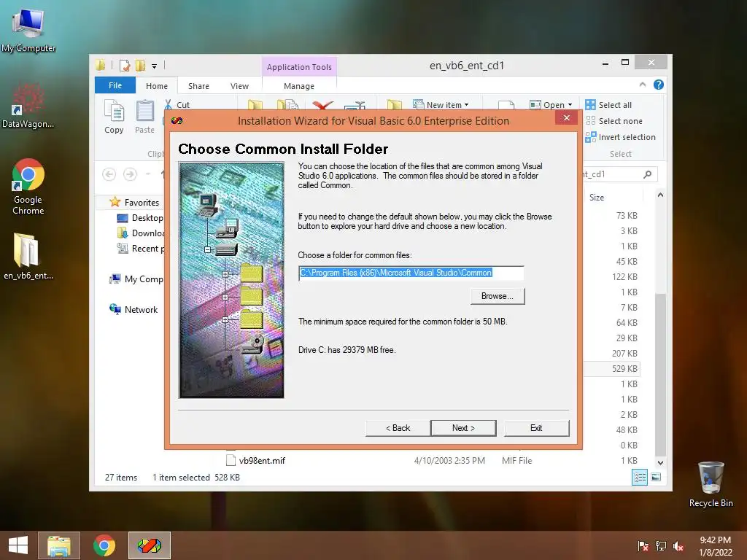This screenshot has width=747, height=560.
Task: Select the en_vb6_ent desktop folder
Action: [x=28, y=256]
